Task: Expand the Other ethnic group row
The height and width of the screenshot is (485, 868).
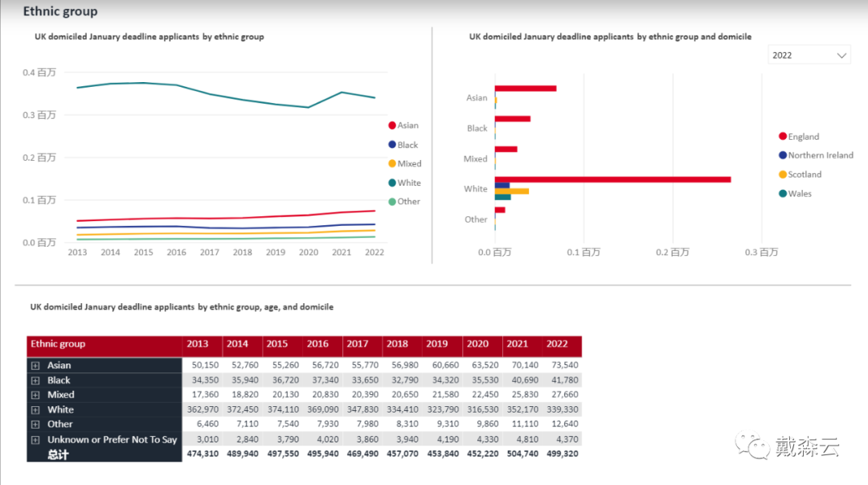Action: (35, 425)
